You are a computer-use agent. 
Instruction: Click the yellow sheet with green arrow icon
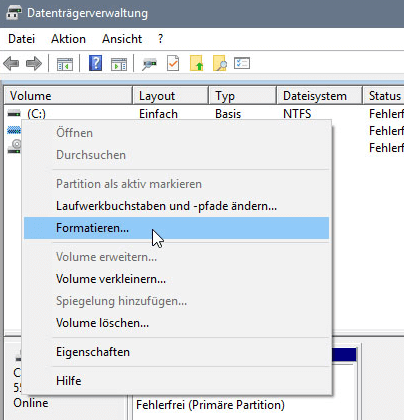(196, 63)
